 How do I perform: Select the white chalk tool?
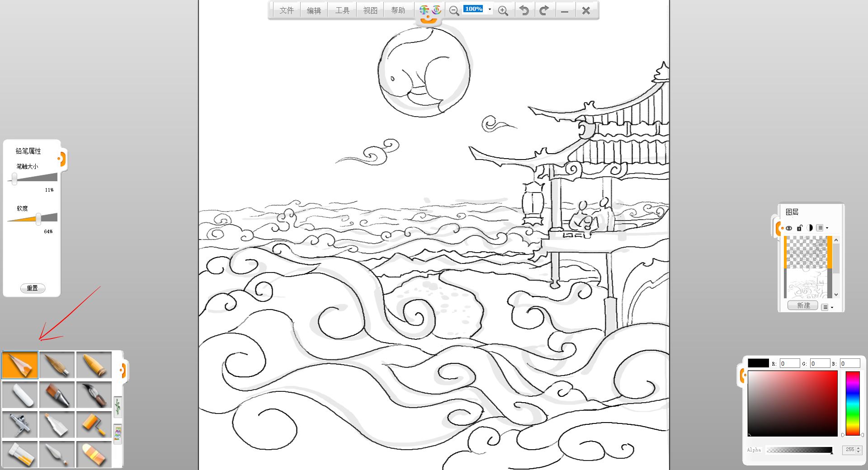(x=20, y=395)
